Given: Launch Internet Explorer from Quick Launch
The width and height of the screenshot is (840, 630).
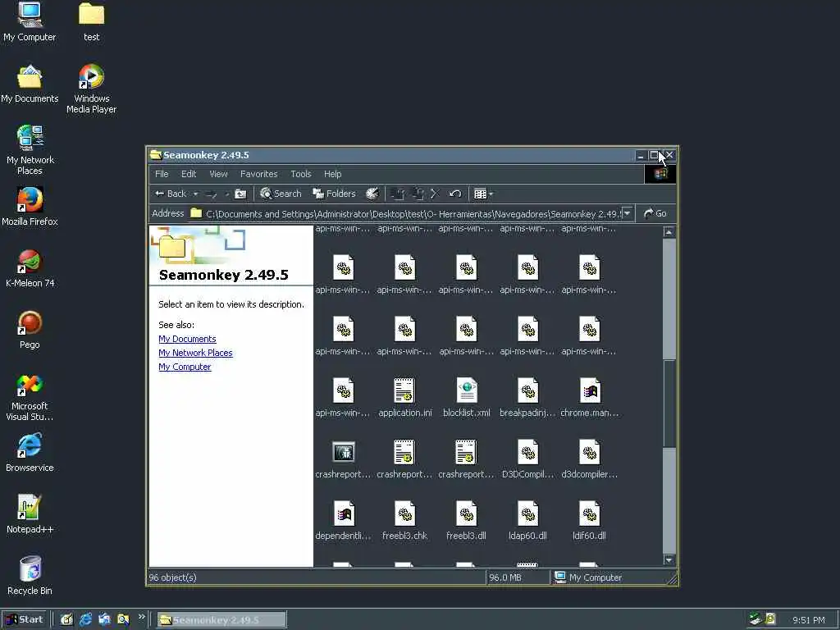Looking at the screenshot, I should [85, 620].
